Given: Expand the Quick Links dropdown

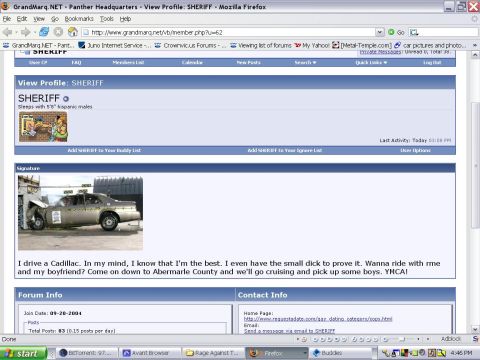Looking at the screenshot, I should point(371,62).
